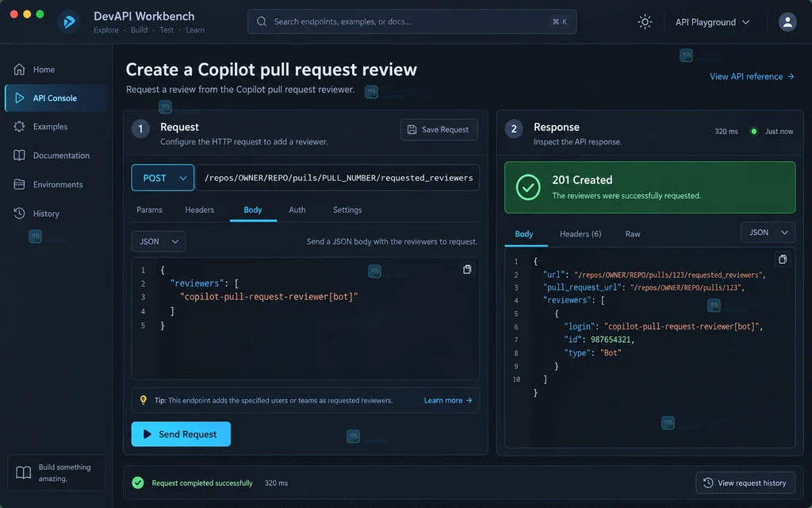Click the API Console play icon
Viewport: 812px width, 508px height.
[20, 98]
